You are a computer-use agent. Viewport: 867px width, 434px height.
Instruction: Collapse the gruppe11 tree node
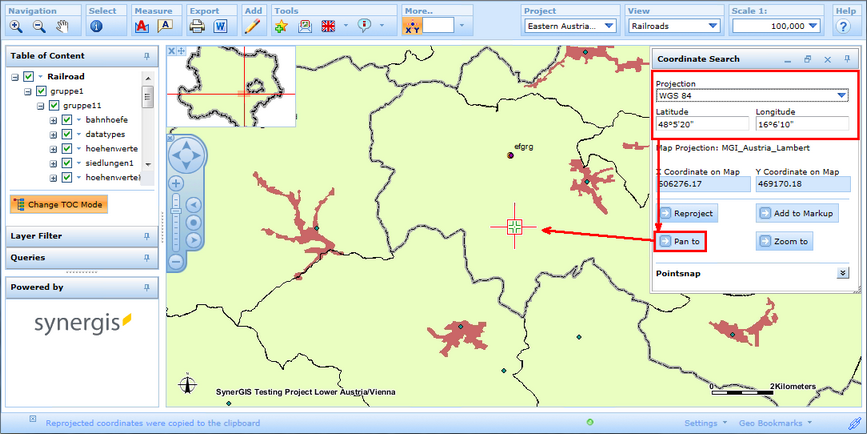click(x=40, y=106)
